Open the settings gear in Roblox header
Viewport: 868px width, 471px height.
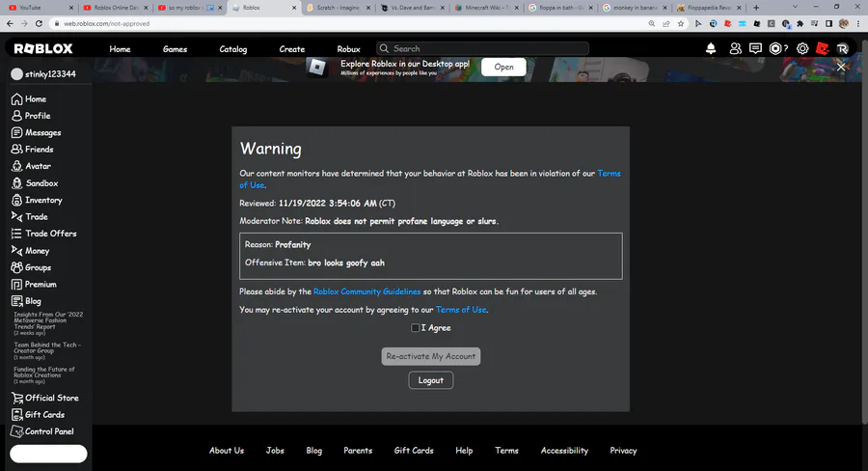[x=802, y=49]
